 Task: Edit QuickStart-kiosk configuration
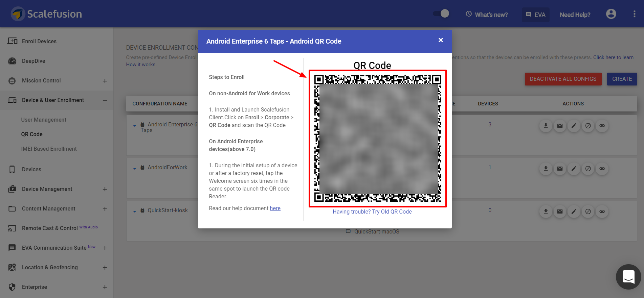point(574,212)
